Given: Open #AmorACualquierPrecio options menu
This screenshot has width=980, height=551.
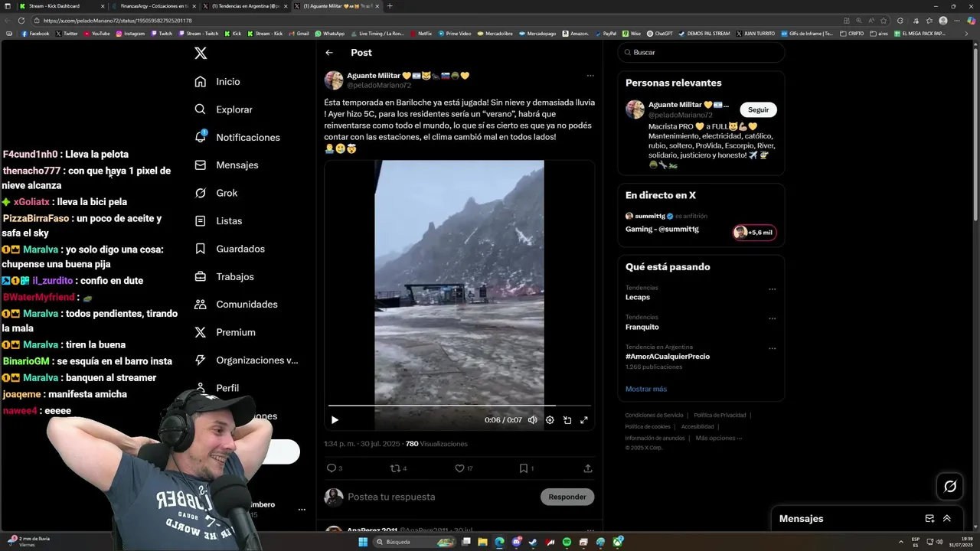Looking at the screenshot, I should pyautogui.click(x=772, y=348).
